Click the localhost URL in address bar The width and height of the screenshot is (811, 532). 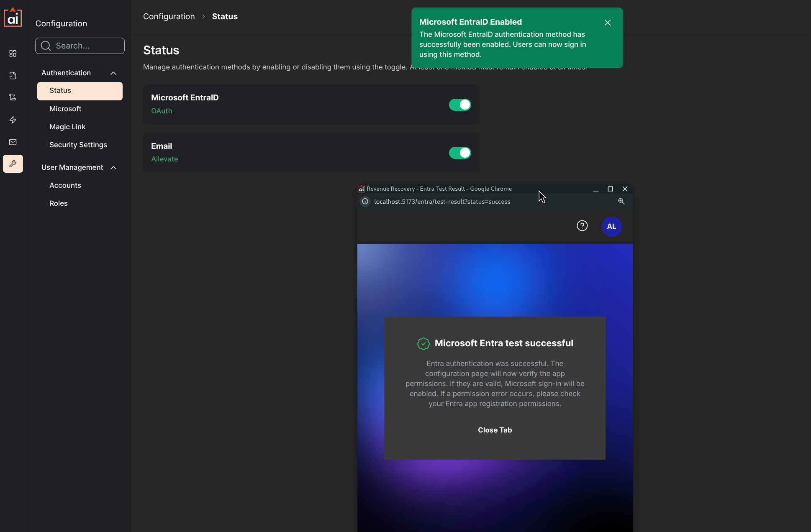tap(442, 202)
